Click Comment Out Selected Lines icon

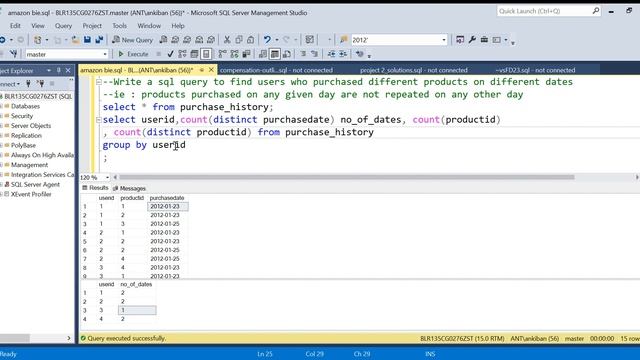303,54
